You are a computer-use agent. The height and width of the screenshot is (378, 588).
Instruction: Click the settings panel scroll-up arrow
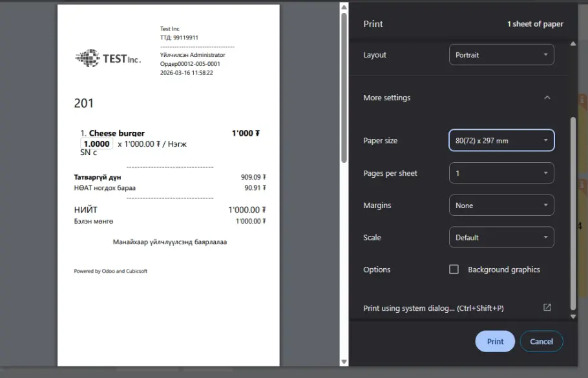(572, 44)
